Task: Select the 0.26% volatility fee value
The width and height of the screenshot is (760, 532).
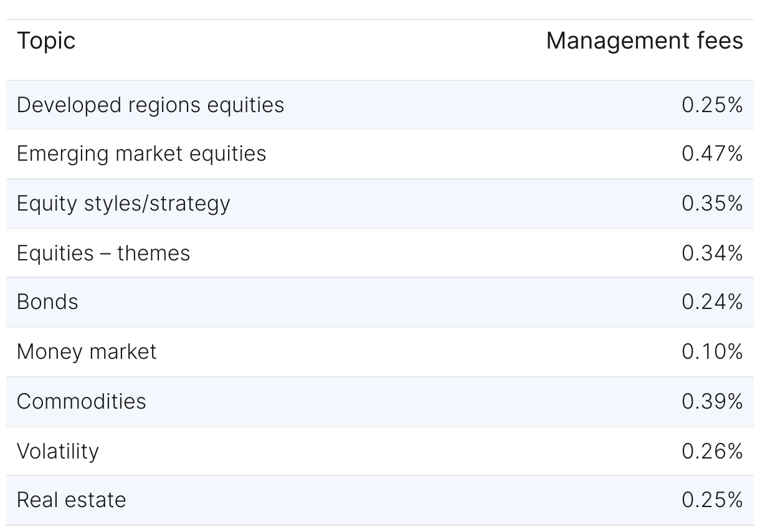Action: (712, 451)
